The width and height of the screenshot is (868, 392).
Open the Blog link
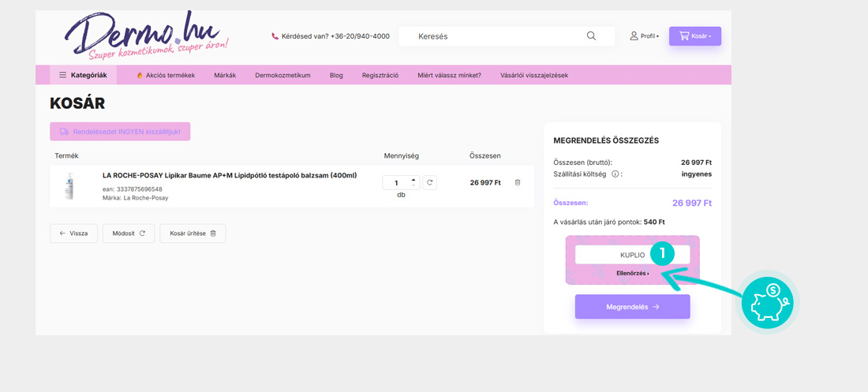[x=336, y=75]
